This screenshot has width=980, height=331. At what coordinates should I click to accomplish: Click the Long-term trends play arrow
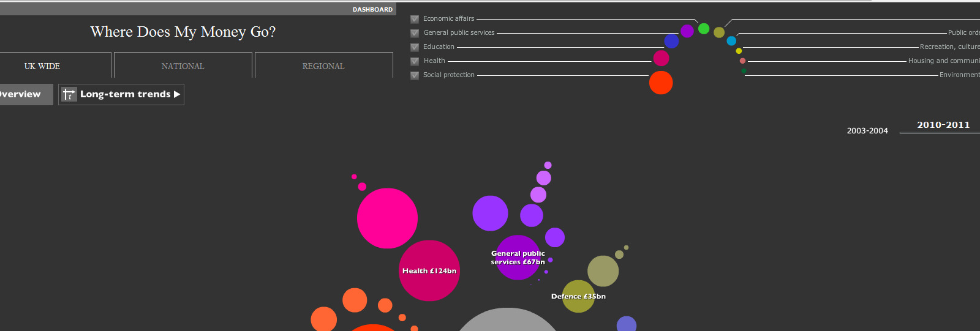(x=177, y=94)
